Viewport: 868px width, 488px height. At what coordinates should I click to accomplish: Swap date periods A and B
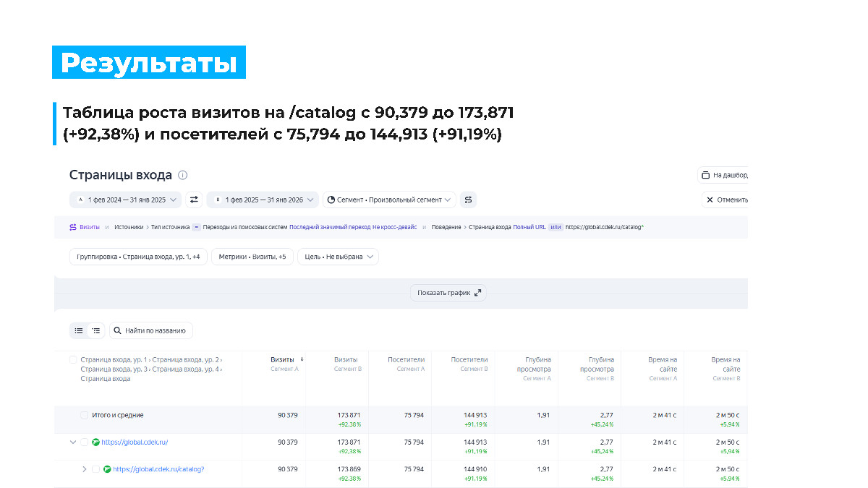click(x=194, y=200)
